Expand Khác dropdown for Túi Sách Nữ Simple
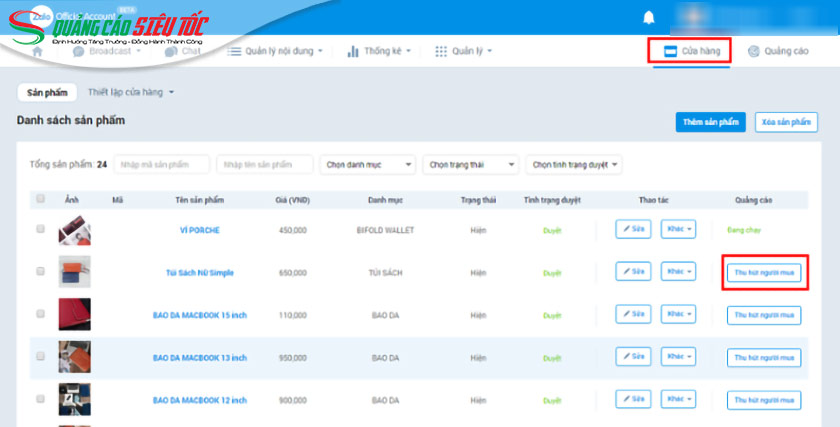840x427 pixels. click(x=678, y=271)
